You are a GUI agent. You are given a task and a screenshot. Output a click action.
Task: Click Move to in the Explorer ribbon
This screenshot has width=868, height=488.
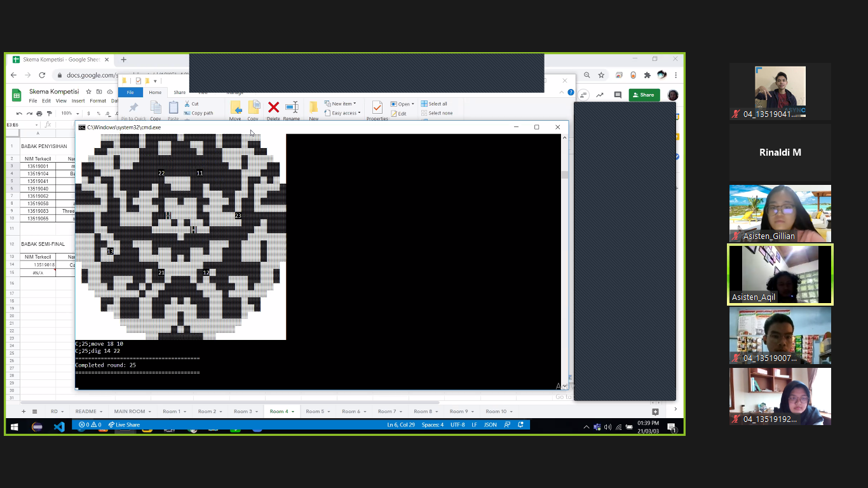coord(235,111)
